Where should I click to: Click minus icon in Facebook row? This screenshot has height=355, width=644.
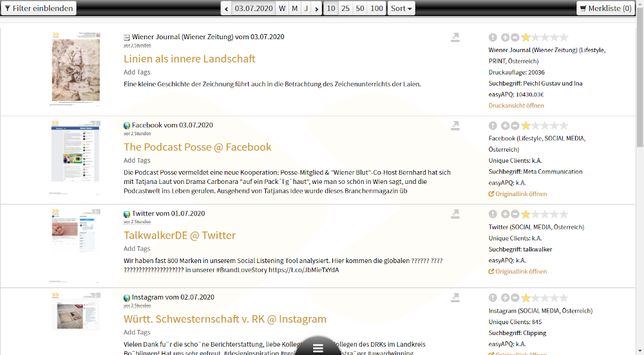[x=515, y=126]
